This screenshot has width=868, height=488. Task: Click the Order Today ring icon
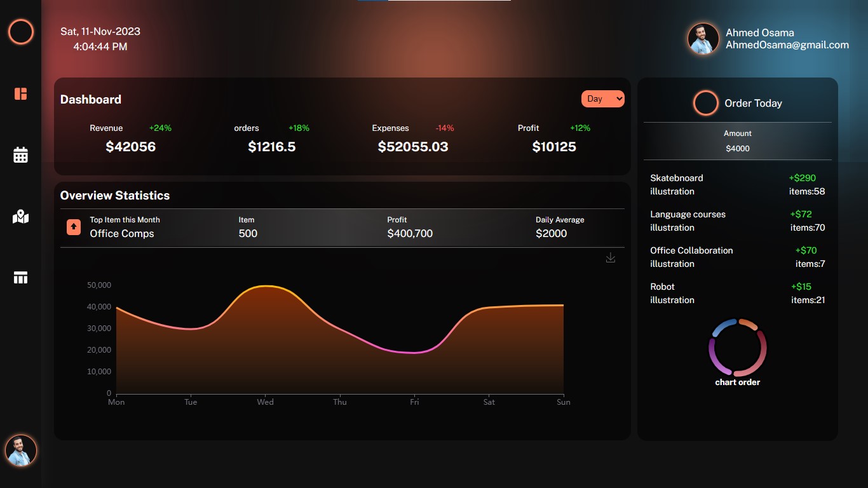click(x=705, y=103)
